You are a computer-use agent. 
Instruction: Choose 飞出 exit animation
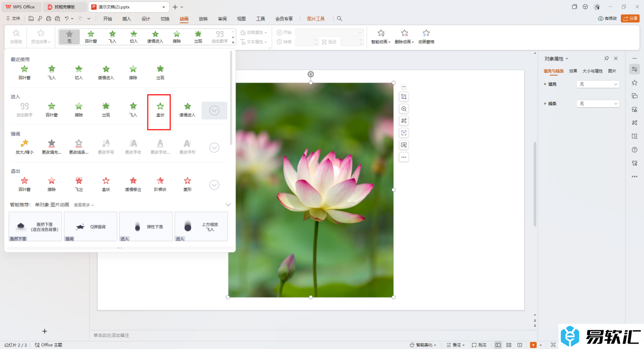[78, 184]
